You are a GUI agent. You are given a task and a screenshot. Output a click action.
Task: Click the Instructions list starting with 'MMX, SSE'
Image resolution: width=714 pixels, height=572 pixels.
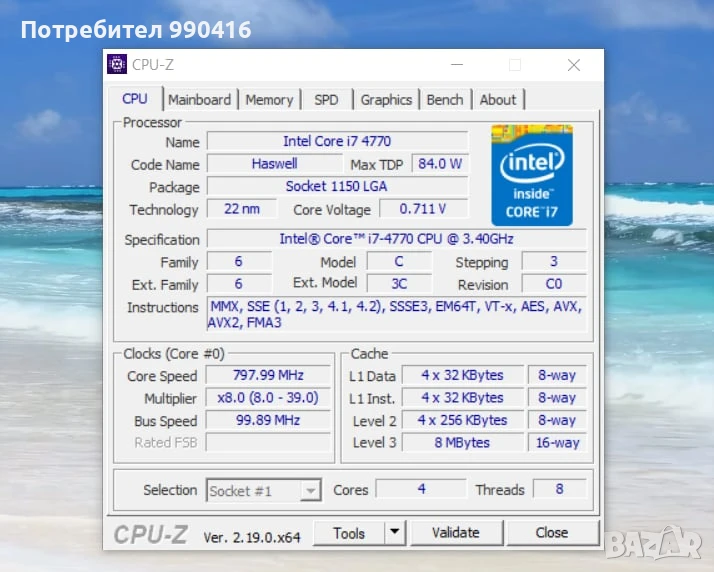(397, 314)
